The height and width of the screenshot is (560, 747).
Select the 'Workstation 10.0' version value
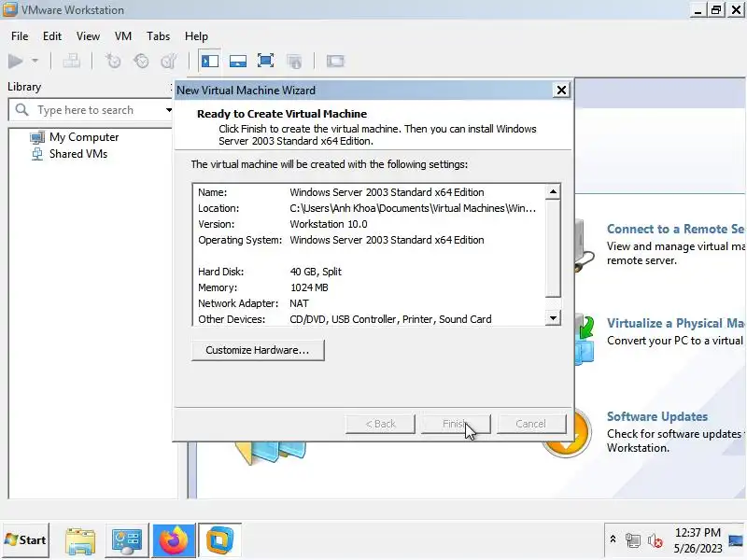329,224
